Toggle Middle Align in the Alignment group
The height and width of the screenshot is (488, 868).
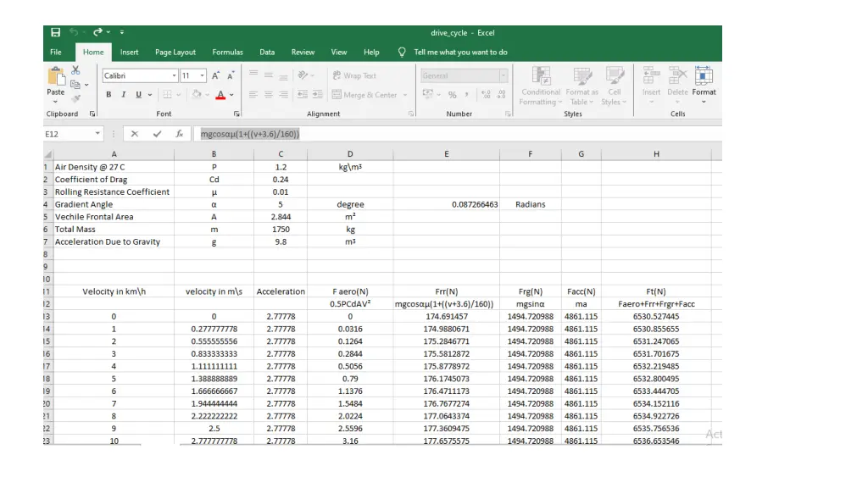pos(269,75)
